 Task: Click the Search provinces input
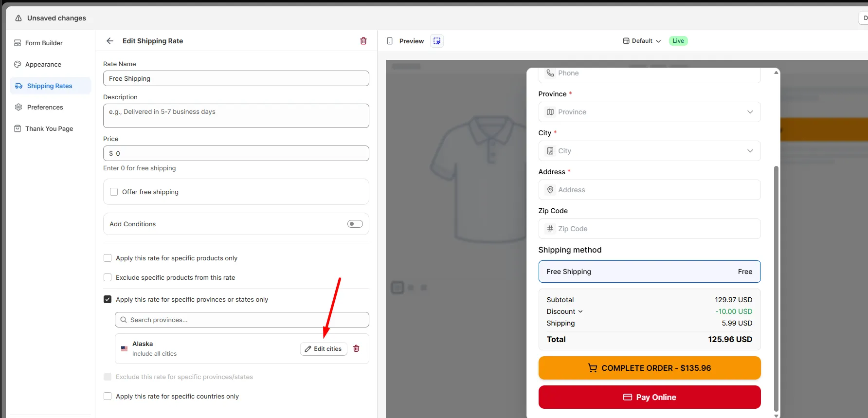[x=242, y=320]
